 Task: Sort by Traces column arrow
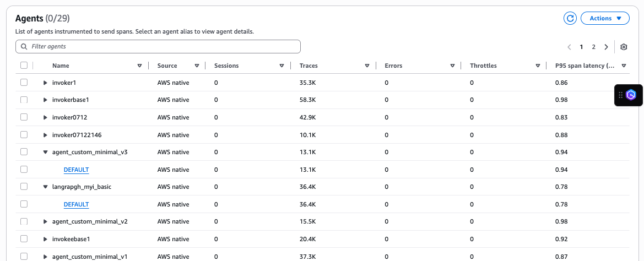click(x=367, y=66)
